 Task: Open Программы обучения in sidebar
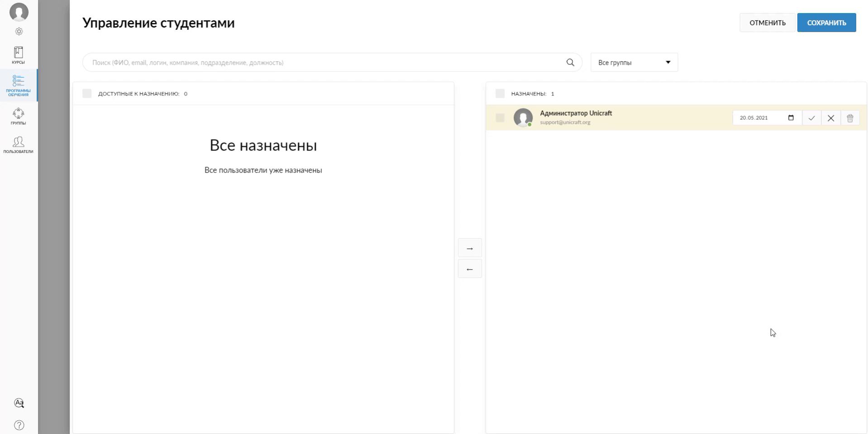[x=19, y=85]
